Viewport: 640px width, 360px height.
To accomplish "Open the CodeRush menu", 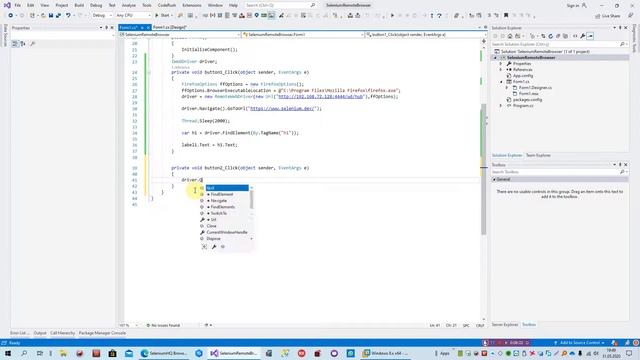I will tap(167, 5).
